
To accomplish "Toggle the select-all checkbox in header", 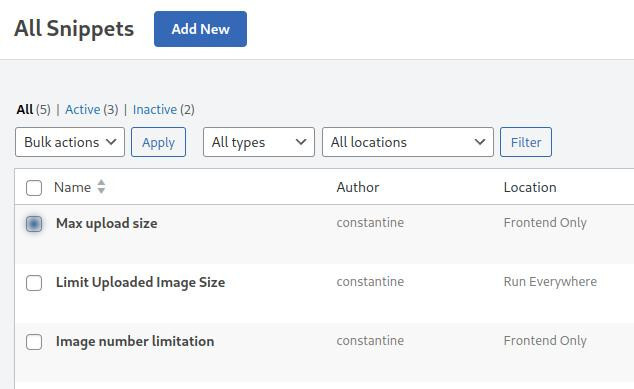I will click(34, 188).
